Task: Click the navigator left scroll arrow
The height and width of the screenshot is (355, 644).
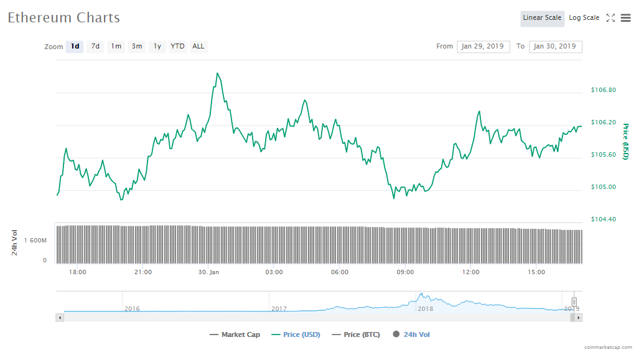Action: coord(60,318)
